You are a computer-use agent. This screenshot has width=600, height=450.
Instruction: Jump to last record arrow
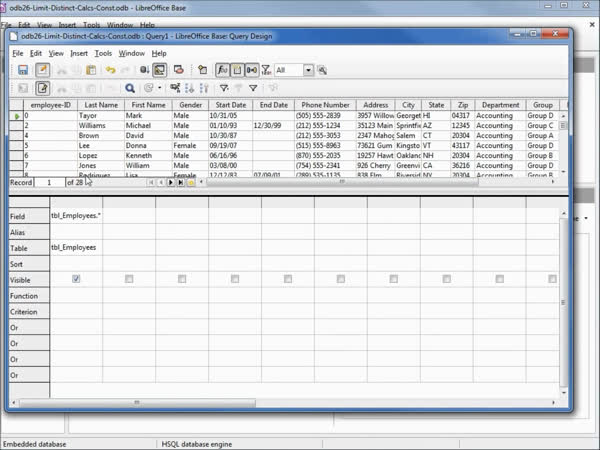tap(181, 183)
